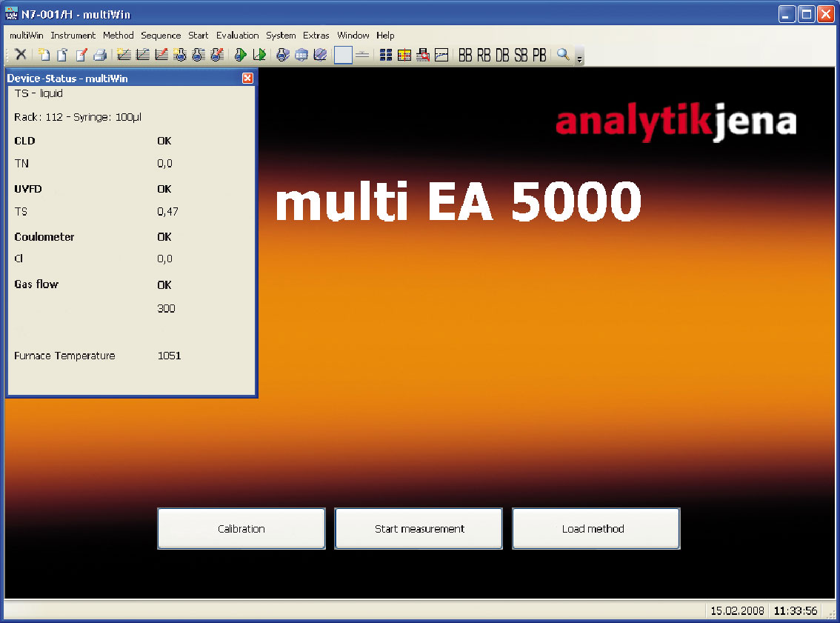The height and width of the screenshot is (623, 840).
Task: Open the Help menu
Action: [x=385, y=36]
